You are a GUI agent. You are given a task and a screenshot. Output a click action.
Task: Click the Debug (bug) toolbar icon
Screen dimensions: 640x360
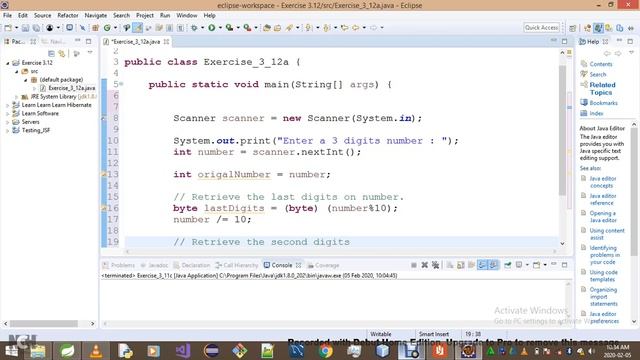(x=194, y=28)
